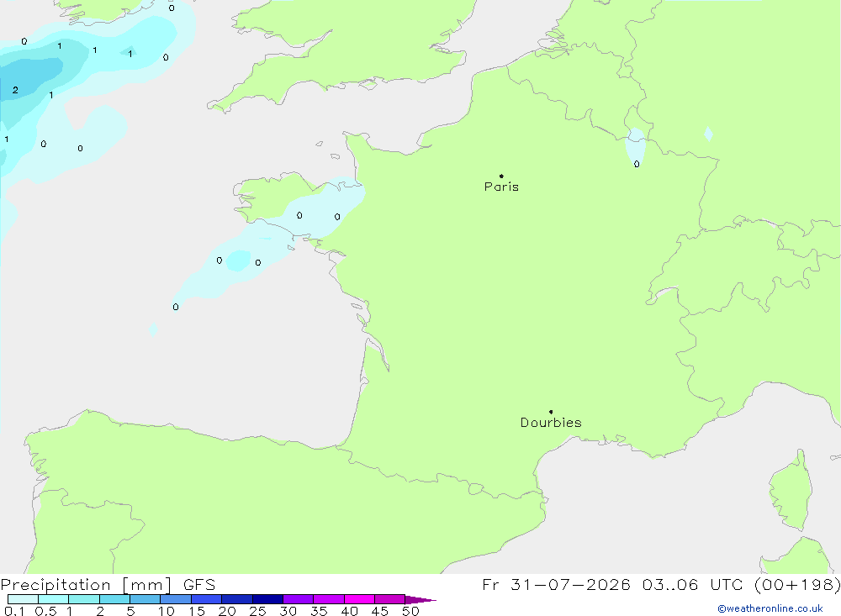Screen dimensions: 841x616
Task: Pick the 2–5 mm legend color swatch
Action: pyautogui.click(x=114, y=599)
